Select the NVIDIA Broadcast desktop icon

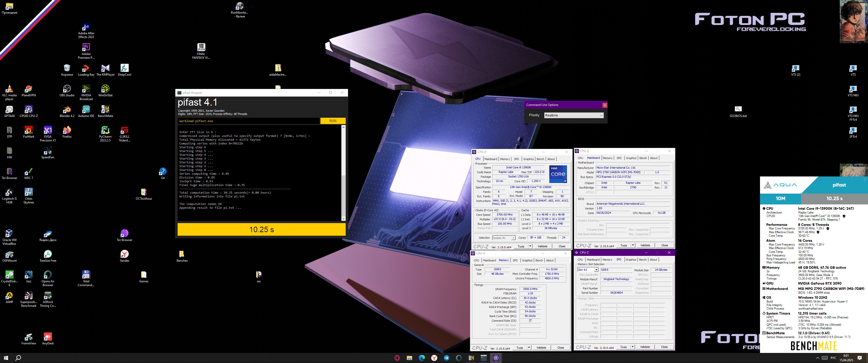tap(86, 92)
